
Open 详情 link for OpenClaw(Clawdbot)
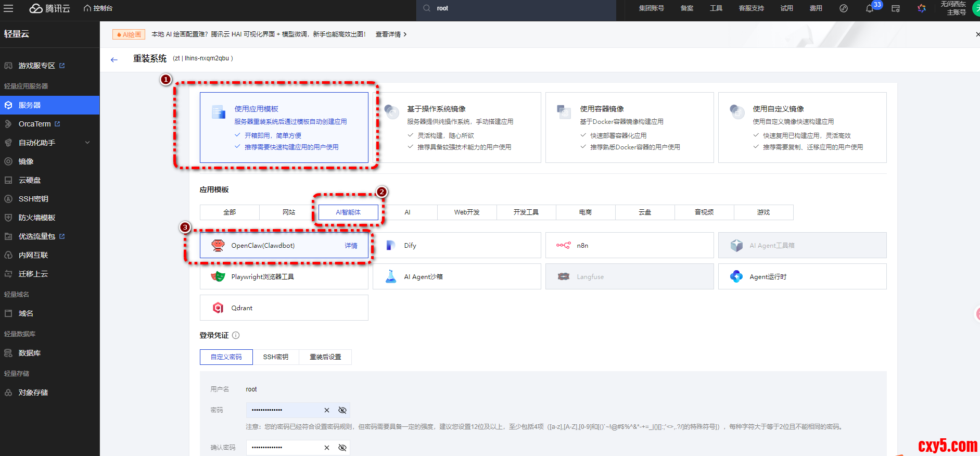351,246
